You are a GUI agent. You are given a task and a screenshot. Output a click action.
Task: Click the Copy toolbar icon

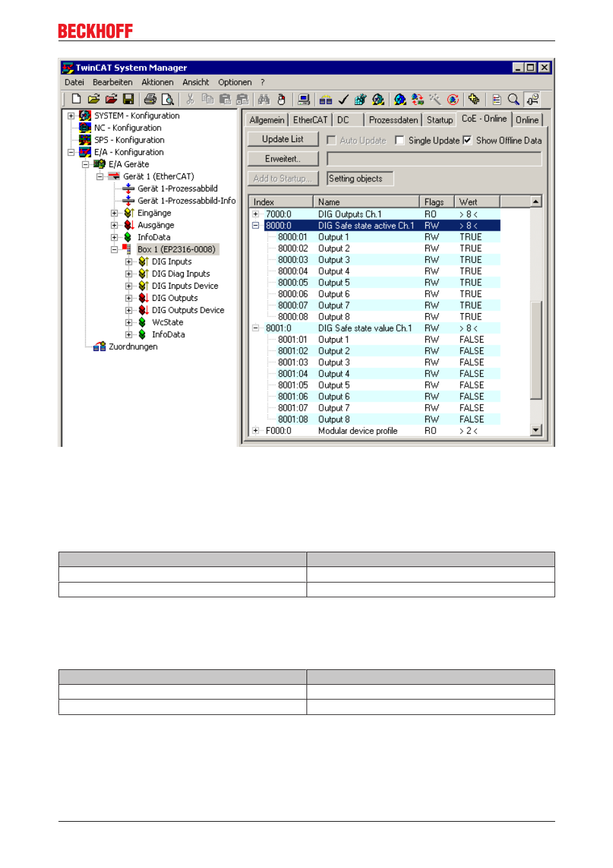[208, 99]
